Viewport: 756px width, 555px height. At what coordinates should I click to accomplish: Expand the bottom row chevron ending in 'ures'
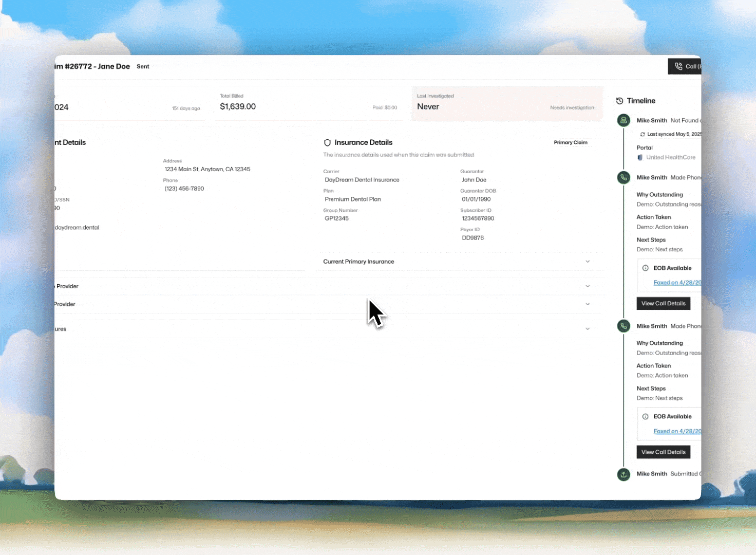coord(588,329)
